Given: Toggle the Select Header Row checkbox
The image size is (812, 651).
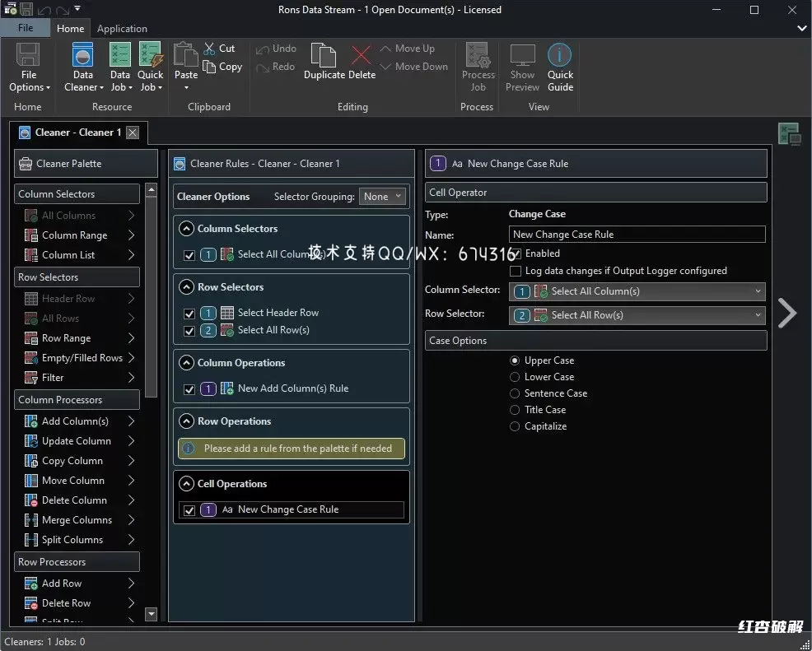Looking at the screenshot, I should pyautogui.click(x=189, y=314).
